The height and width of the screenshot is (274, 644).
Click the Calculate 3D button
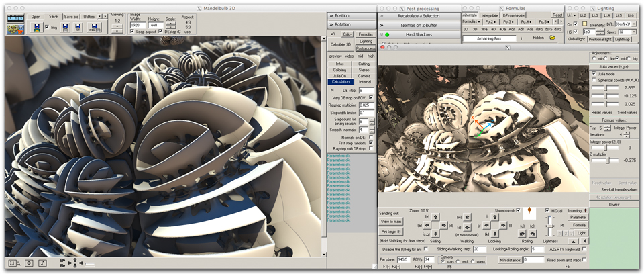click(x=341, y=44)
